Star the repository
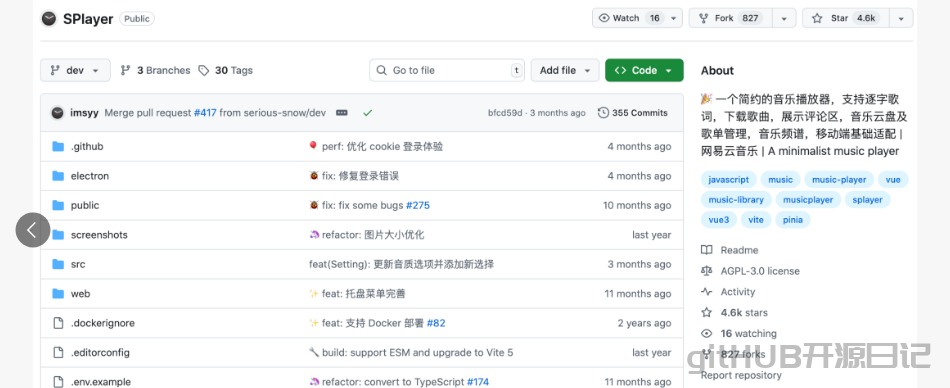950x388 pixels. click(x=846, y=18)
